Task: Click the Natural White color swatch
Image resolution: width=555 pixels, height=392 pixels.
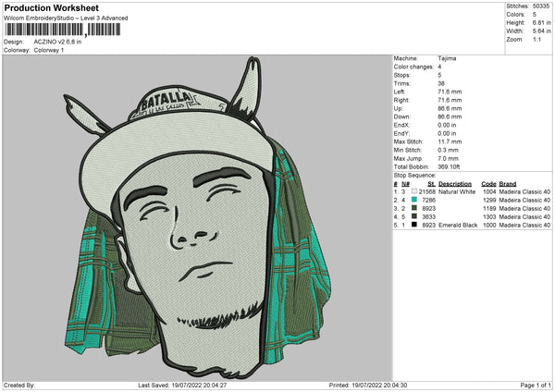Action: pyautogui.click(x=414, y=191)
